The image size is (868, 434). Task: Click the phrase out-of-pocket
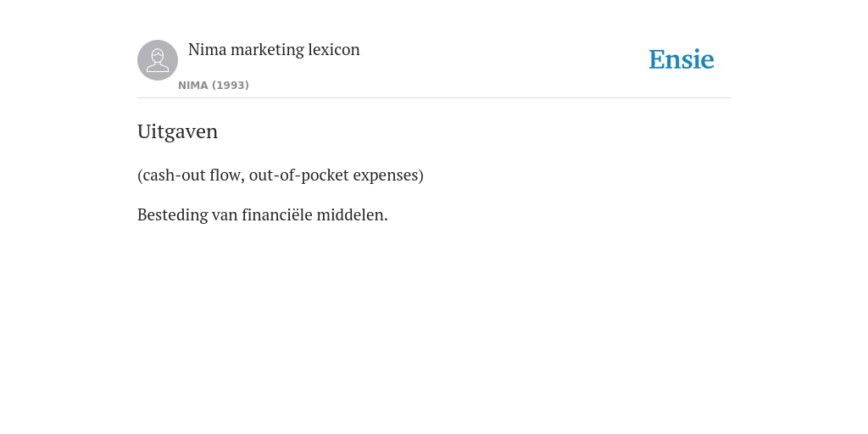[299, 175]
